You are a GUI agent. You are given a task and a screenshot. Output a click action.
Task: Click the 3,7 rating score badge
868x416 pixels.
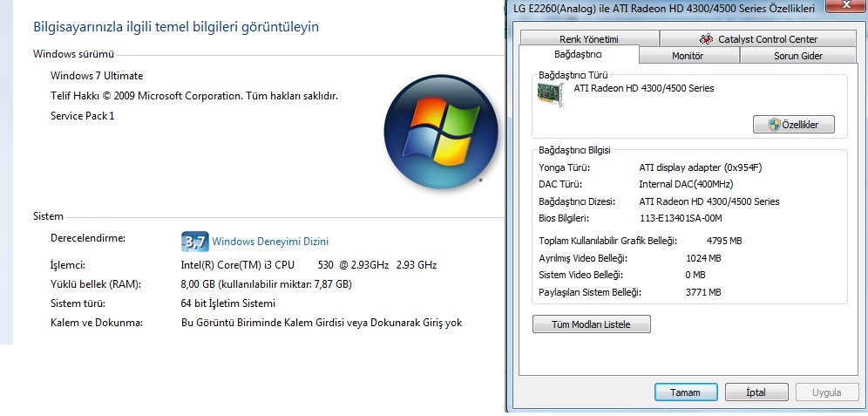coord(195,242)
